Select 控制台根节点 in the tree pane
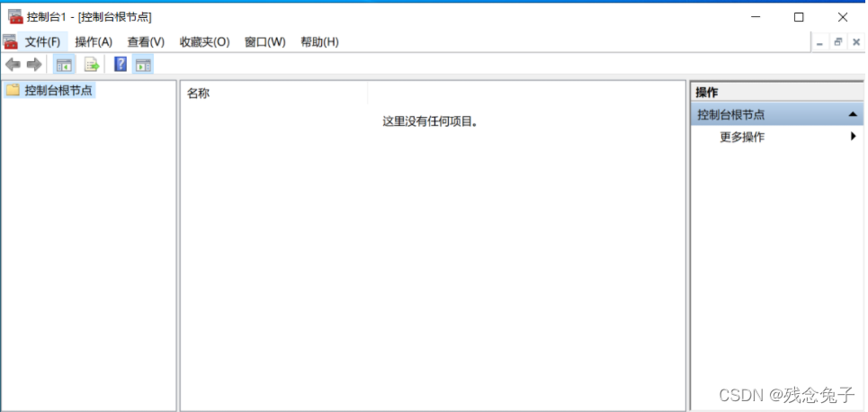 point(58,90)
